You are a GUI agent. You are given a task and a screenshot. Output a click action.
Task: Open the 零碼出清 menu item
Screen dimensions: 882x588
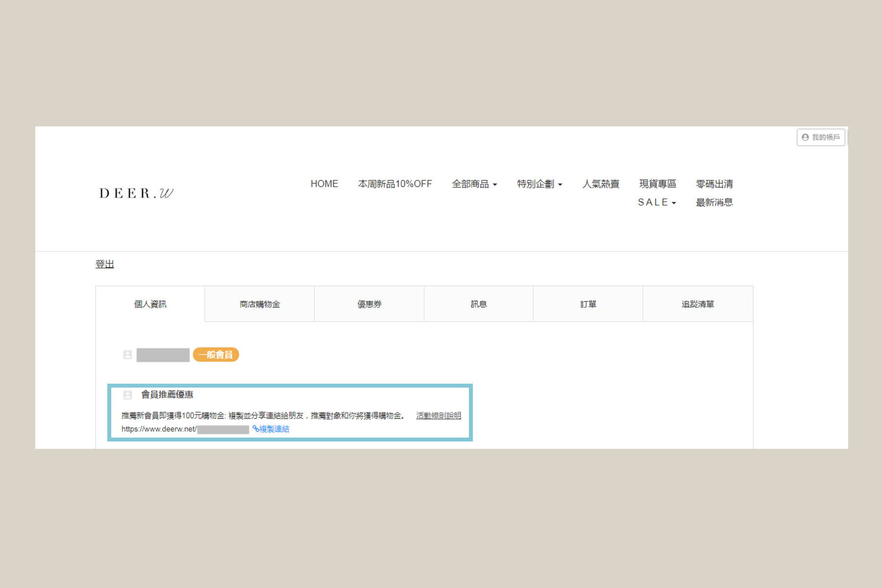click(714, 184)
